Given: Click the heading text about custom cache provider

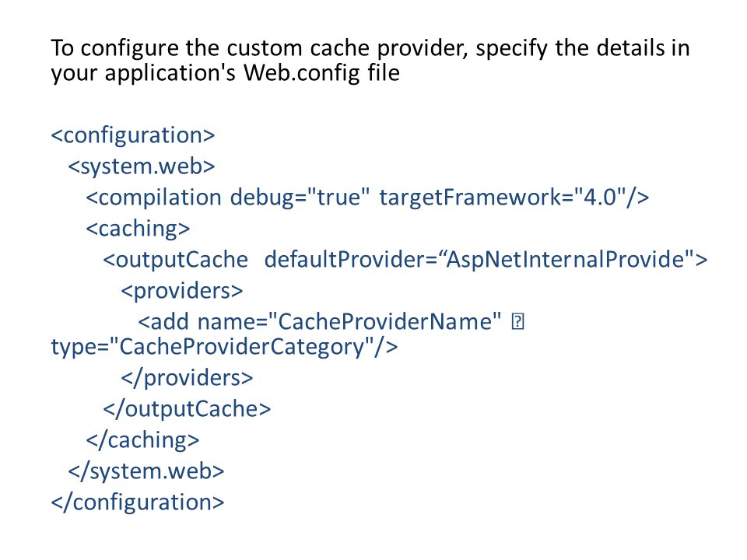Looking at the screenshot, I should [x=370, y=61].
